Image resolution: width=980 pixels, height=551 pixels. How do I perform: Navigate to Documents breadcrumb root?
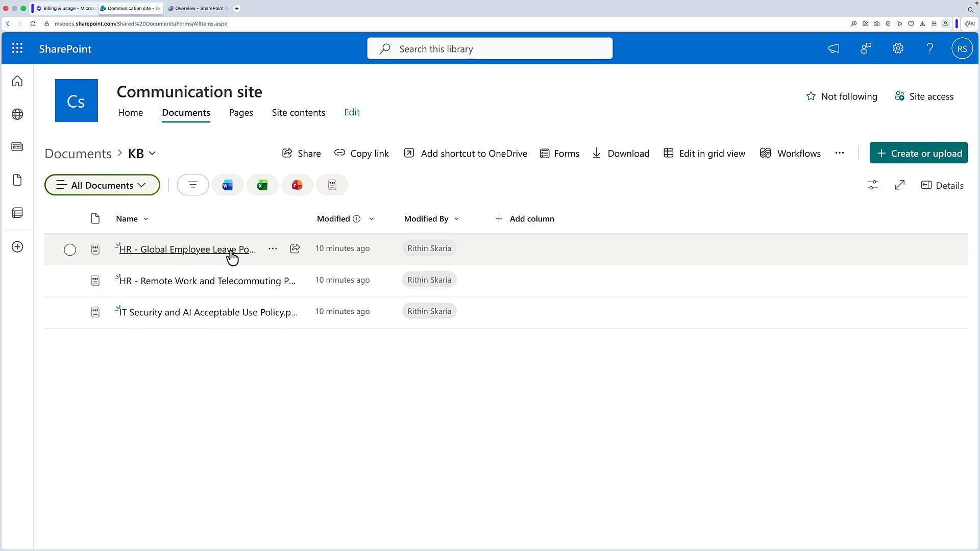(x=78, y=154)
